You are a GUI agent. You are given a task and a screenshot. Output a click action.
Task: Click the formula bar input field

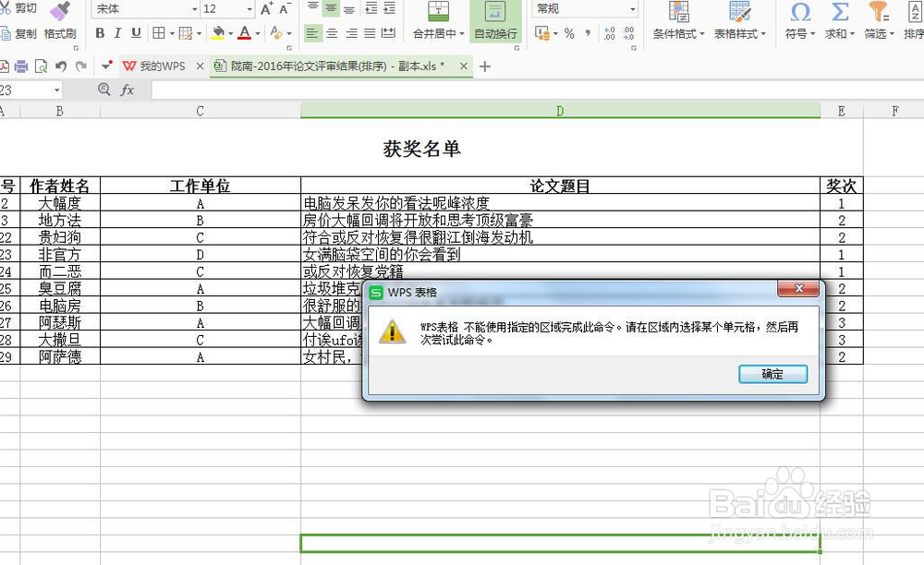click(x=538, y=90)
